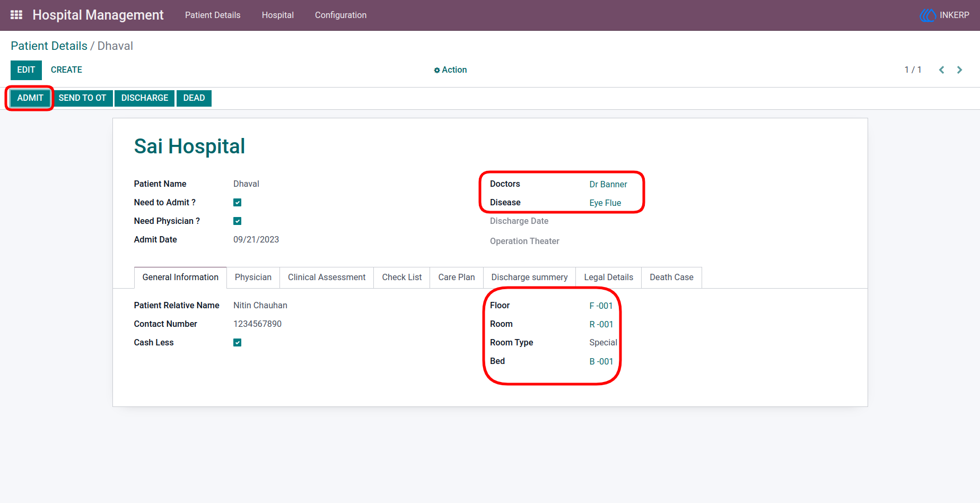Switch to the Care Plan tab

(457, 277)
